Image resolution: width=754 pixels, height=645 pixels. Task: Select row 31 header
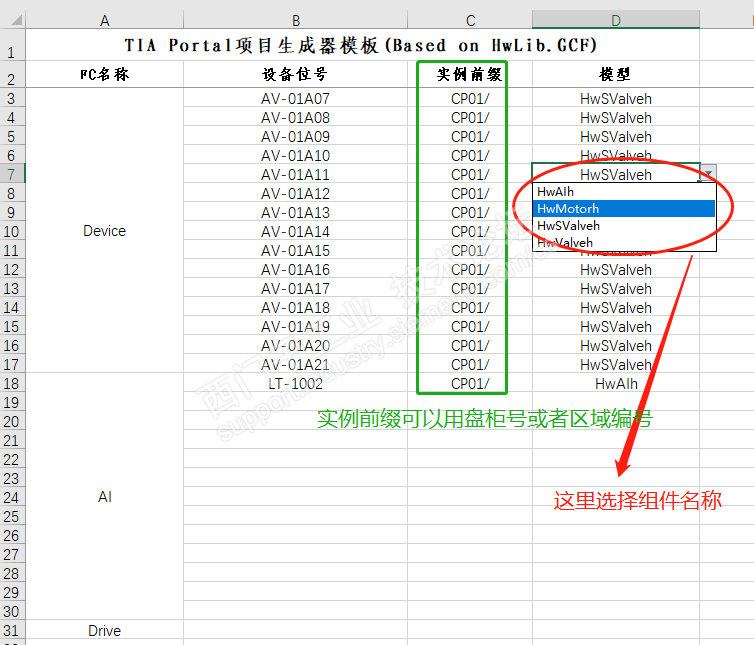coord(13,630)
